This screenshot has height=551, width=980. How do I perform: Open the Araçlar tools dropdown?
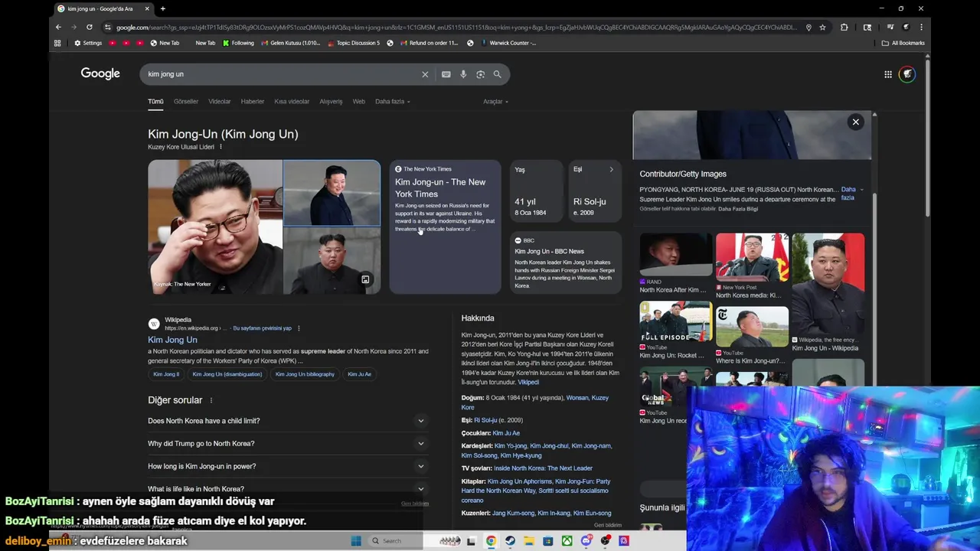(495, 102)
